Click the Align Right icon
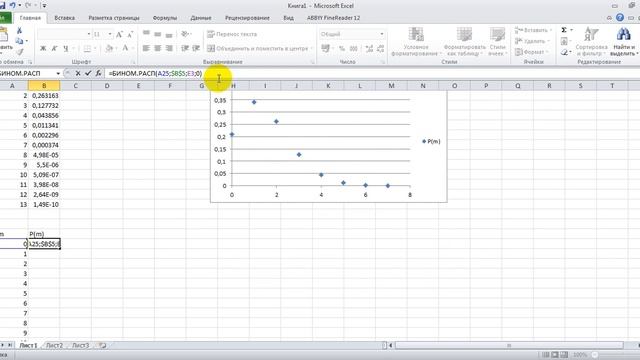Screen dimensions: 640x360 (x=169, y=48)
